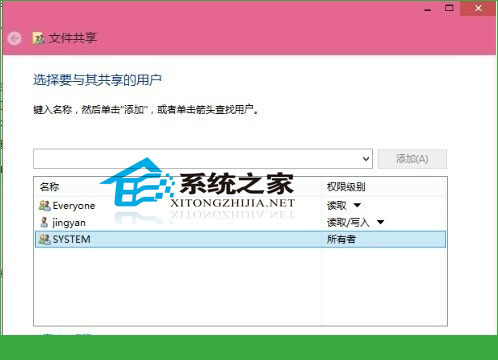Open jingyan's 读取/写入 permission dropdown
Image resolution: width=498 pixels, height=360 pixels.
pos(380,222)
